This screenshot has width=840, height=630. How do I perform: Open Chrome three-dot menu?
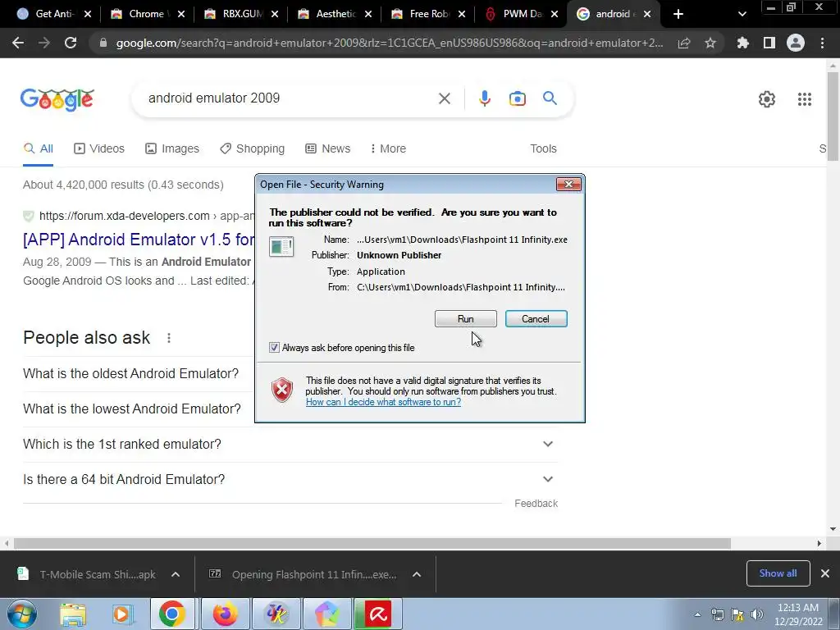tap(822, 43)
